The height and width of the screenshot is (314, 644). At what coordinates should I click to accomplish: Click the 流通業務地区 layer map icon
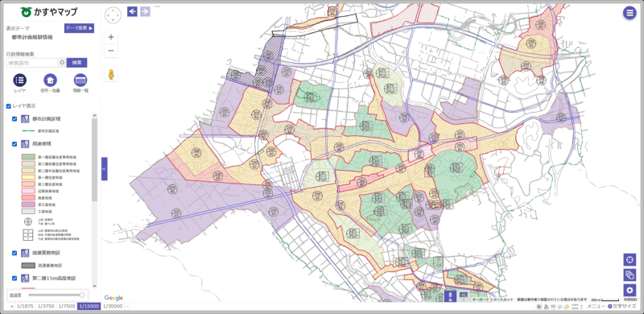[x=25, y=253]
